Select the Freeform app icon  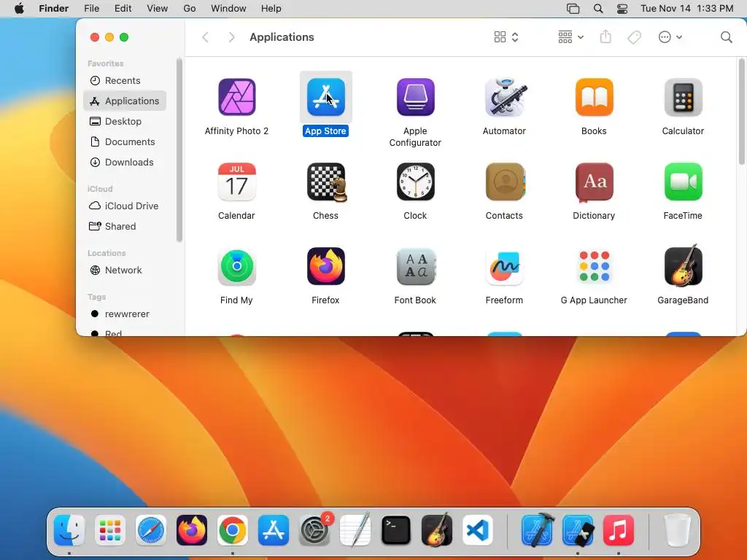(x=505, y=267)
